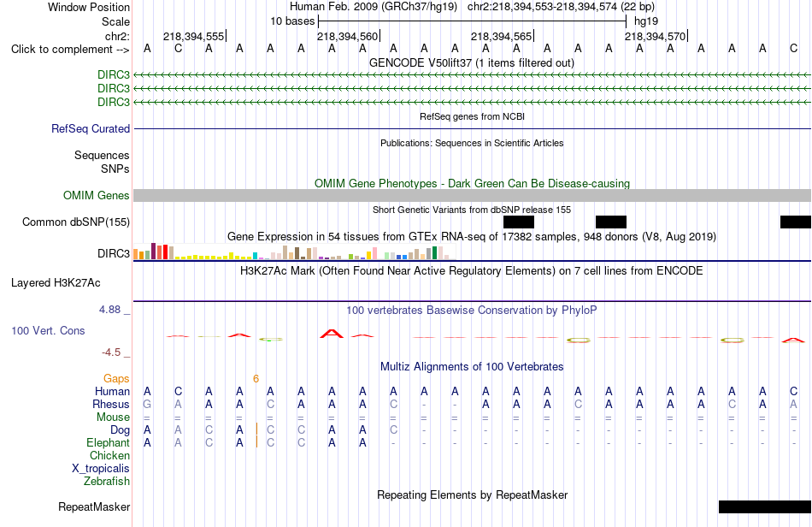Viewport: 812px width, 527px height.
Task: Select the Scale label
Action: [115, 21]
